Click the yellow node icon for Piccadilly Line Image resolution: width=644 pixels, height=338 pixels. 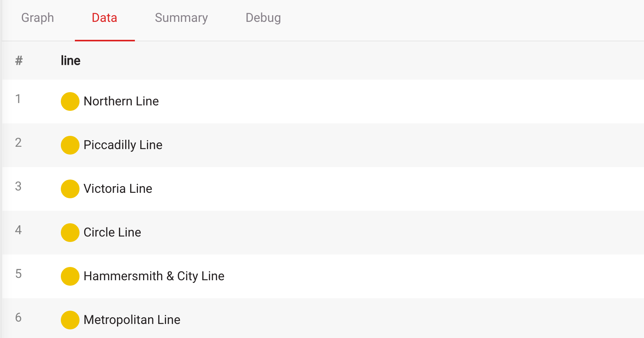tap(70, 145)
